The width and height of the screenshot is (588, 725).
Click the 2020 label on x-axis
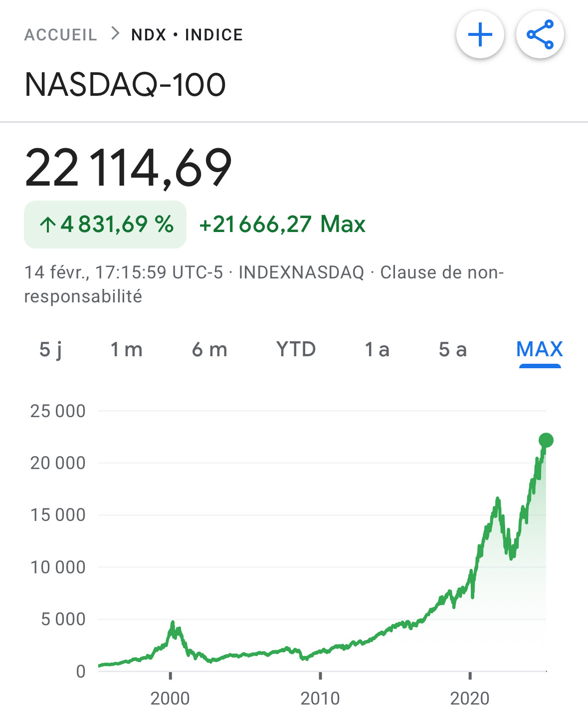click(x=470, y=699)
